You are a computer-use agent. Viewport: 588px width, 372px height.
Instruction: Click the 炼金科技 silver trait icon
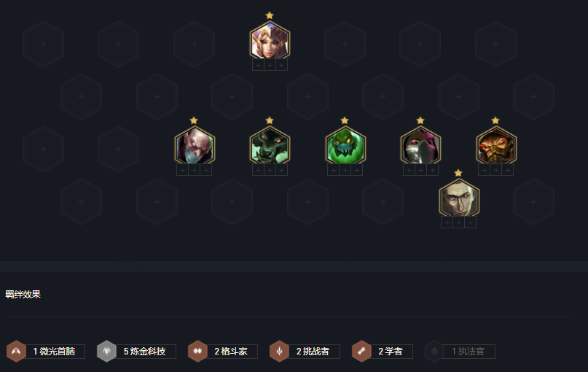point(106,352)
